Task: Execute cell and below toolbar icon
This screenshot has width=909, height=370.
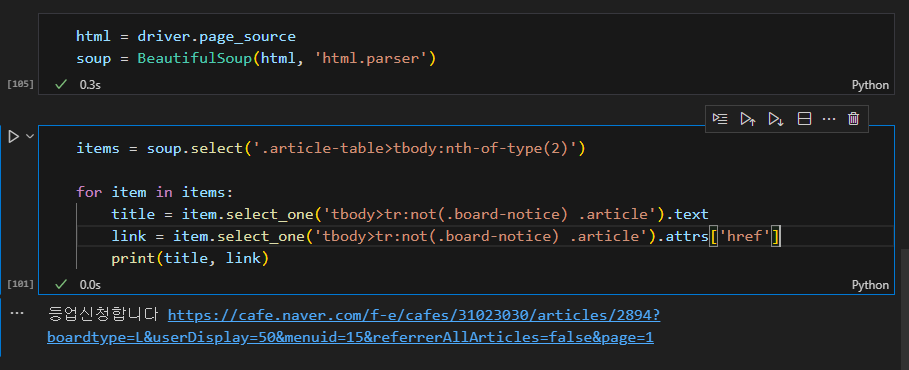Action: [776, 119]
